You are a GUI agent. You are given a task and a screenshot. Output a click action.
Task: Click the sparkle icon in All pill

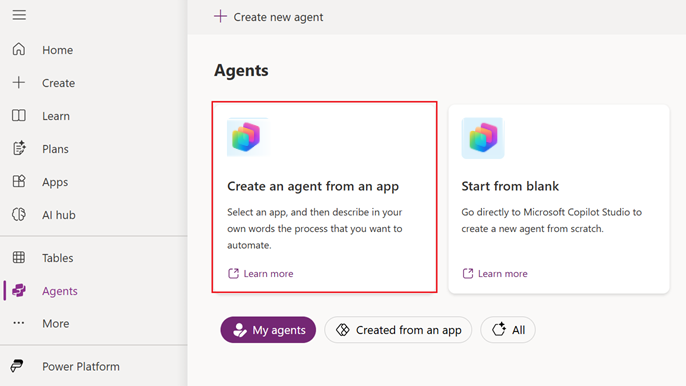click(x=499, y=330)
